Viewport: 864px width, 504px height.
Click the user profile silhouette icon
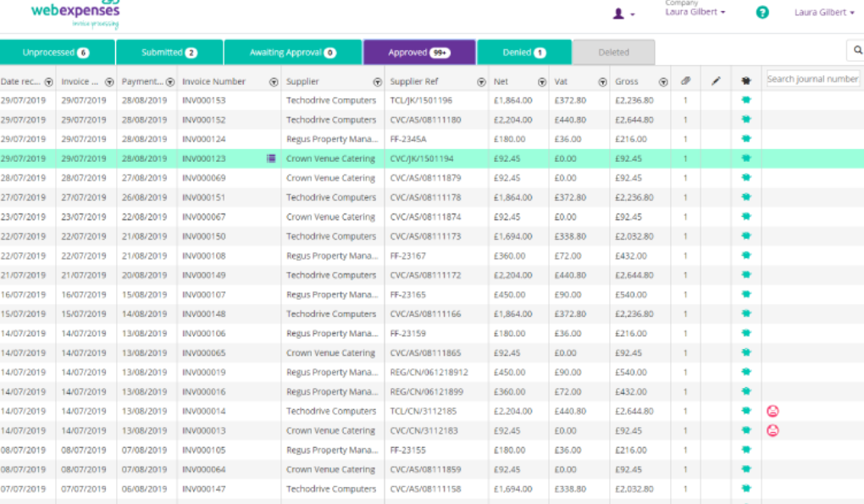point(618,14)
